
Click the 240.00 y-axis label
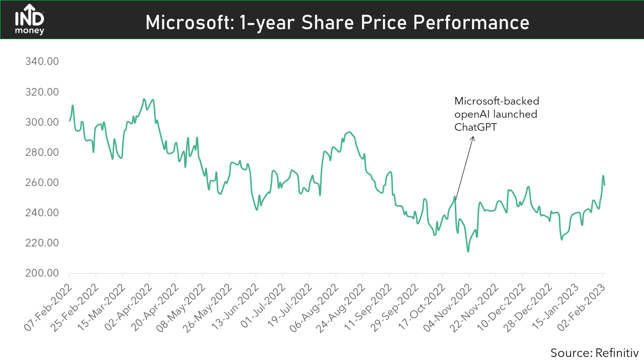coord(42,213)
